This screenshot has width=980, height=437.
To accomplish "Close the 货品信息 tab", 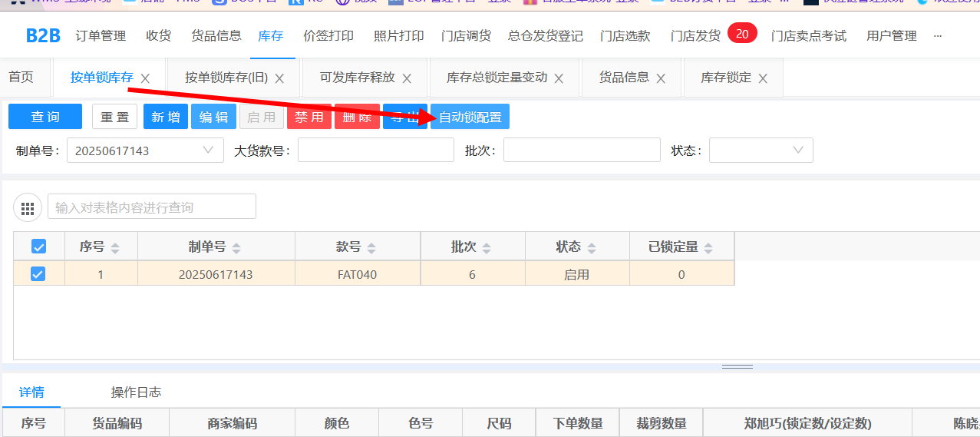I will 661,78.
